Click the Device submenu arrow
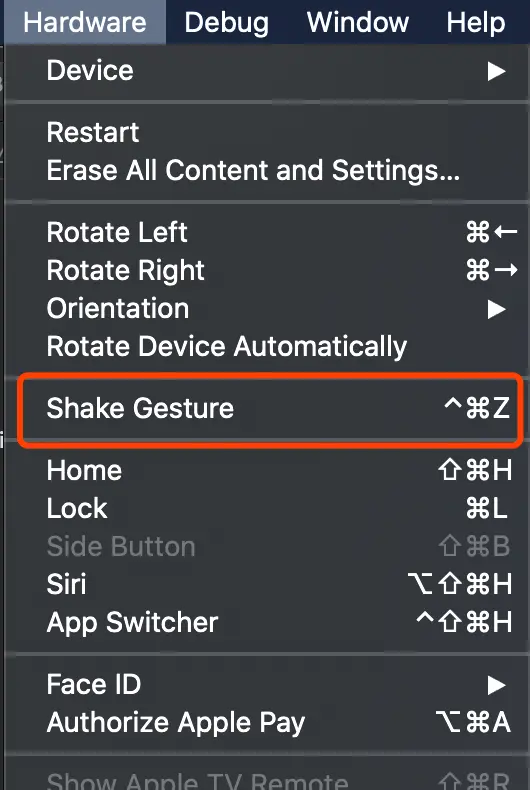 coord(496,71)
